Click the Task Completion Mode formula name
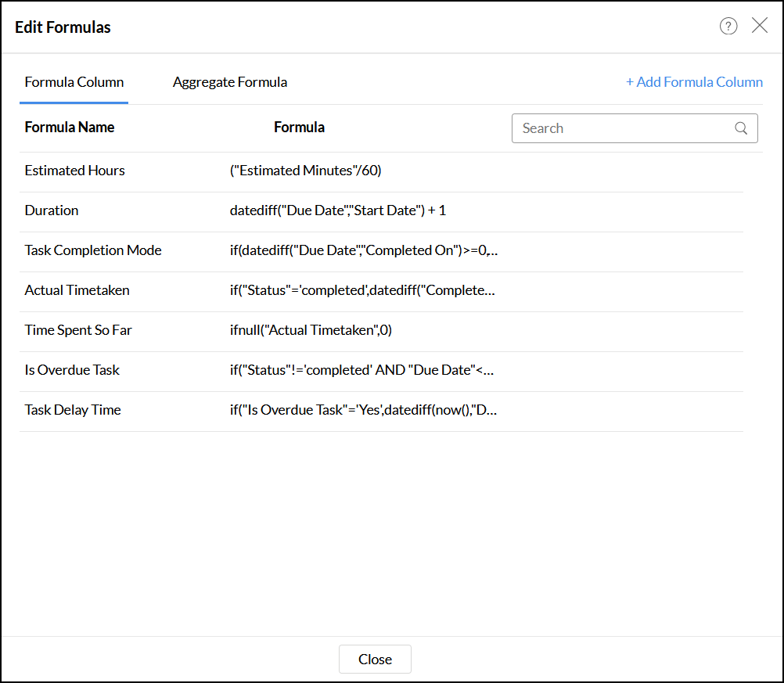The height and width of the screenshot is (683, 784). 93,250
